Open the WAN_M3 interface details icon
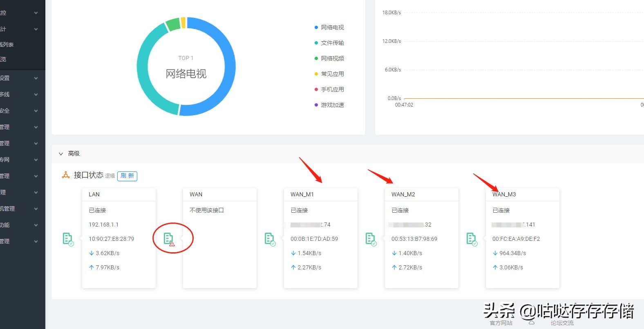 coord(472,239)
